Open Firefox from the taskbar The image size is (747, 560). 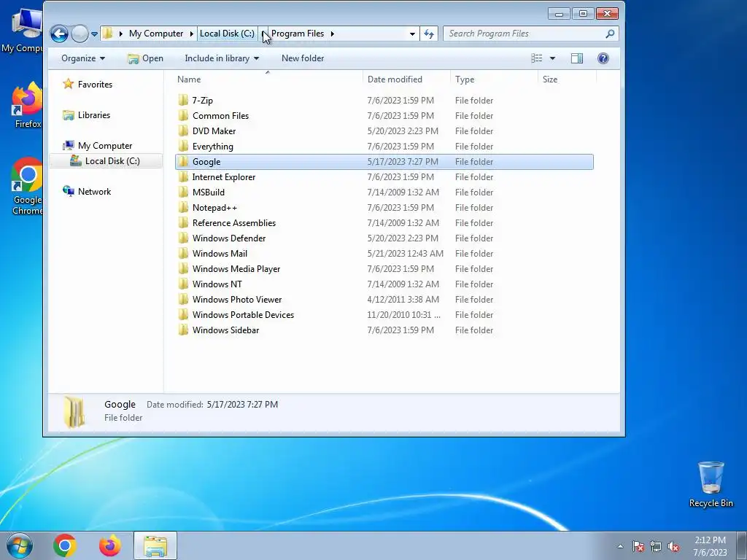click(x=110, y=545)
